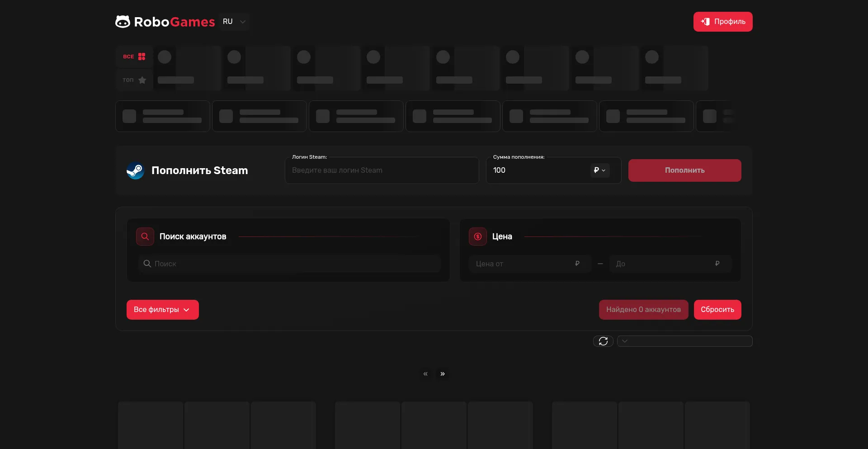Image resolution: width=868 pixels, height=449 pixels.
Task: Click the Логин Steam input field
Action: click(382, 170)
